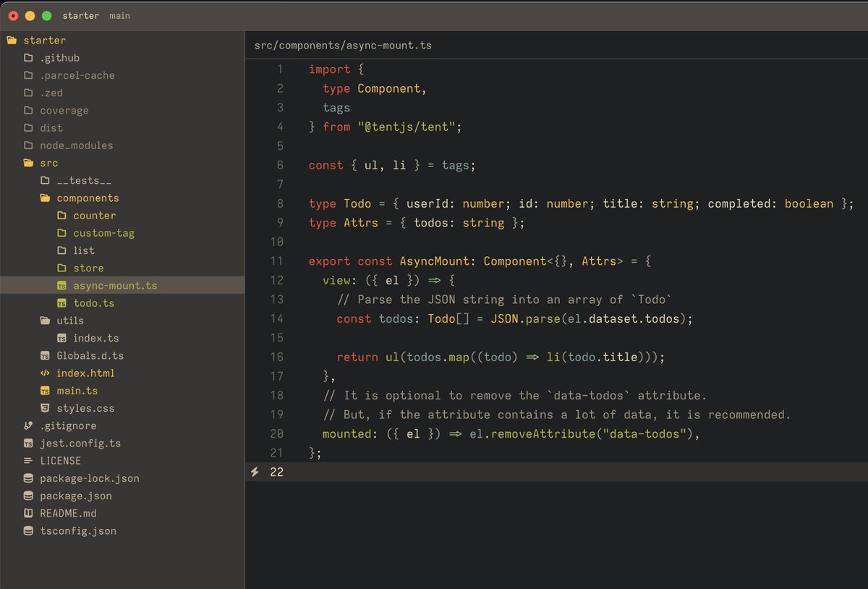The height and width of the screenshot is (589, 868).
Task: Click the TS icon beside main.ts
Action: coord(45,391)
